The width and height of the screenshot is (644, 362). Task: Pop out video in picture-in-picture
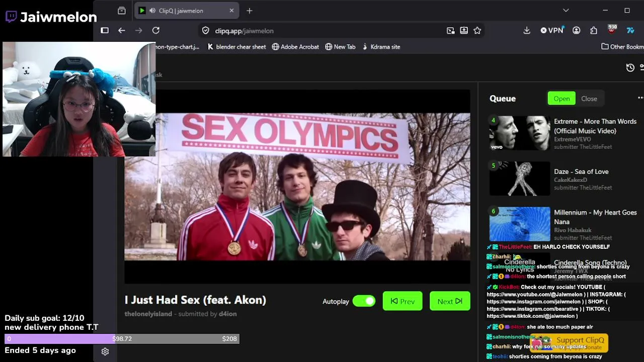pos(451,31)
